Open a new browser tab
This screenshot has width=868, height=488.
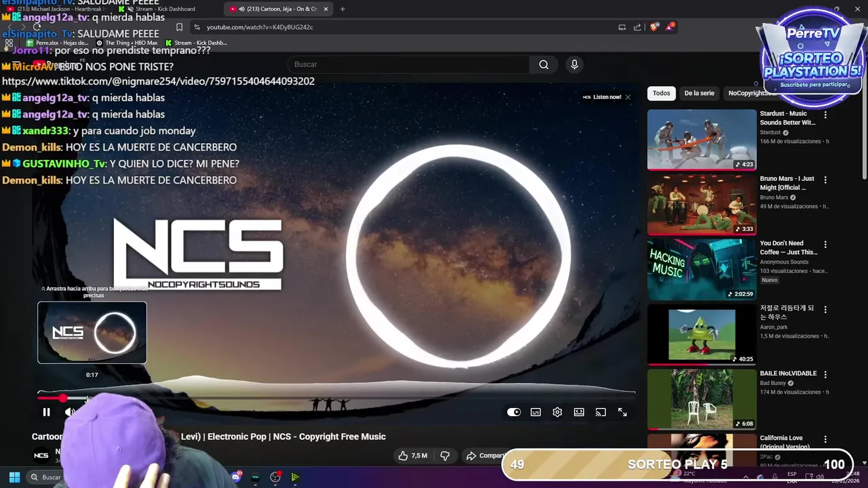(342, 9)
